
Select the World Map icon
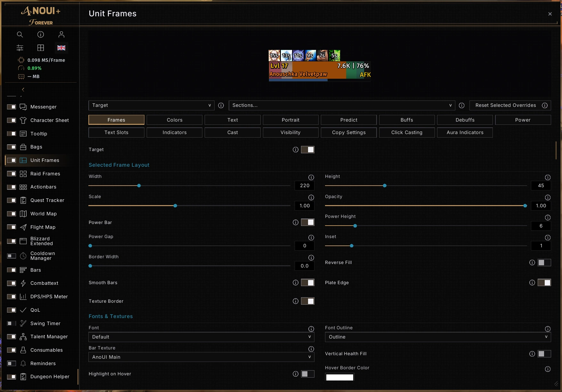(23, 214)
